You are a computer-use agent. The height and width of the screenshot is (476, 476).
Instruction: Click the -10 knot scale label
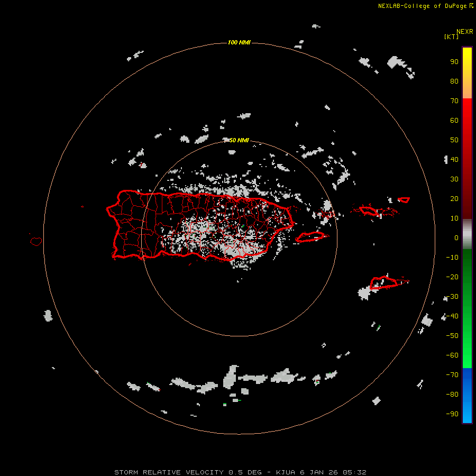[452, 258]
